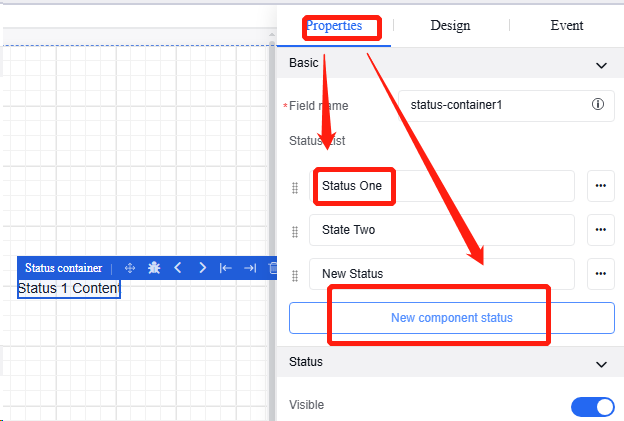Click the Field name input box
624x421 pixels.
coord(490,104)
